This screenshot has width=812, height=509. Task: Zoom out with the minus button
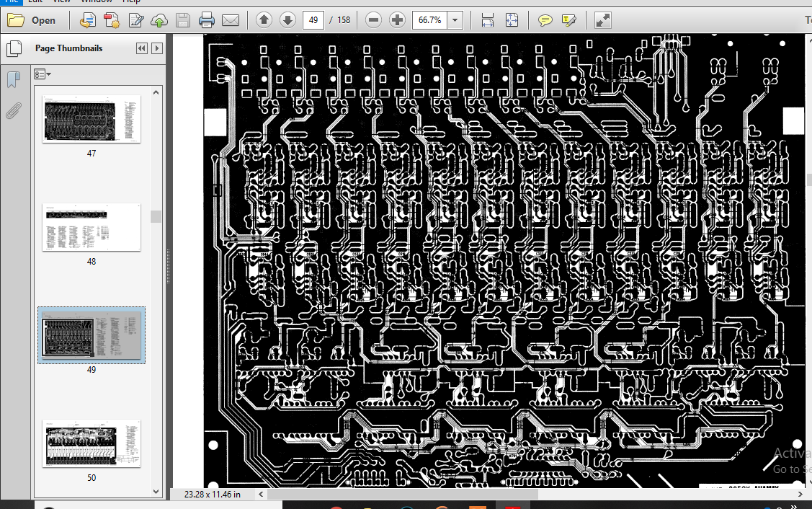[x=373, y=20]
